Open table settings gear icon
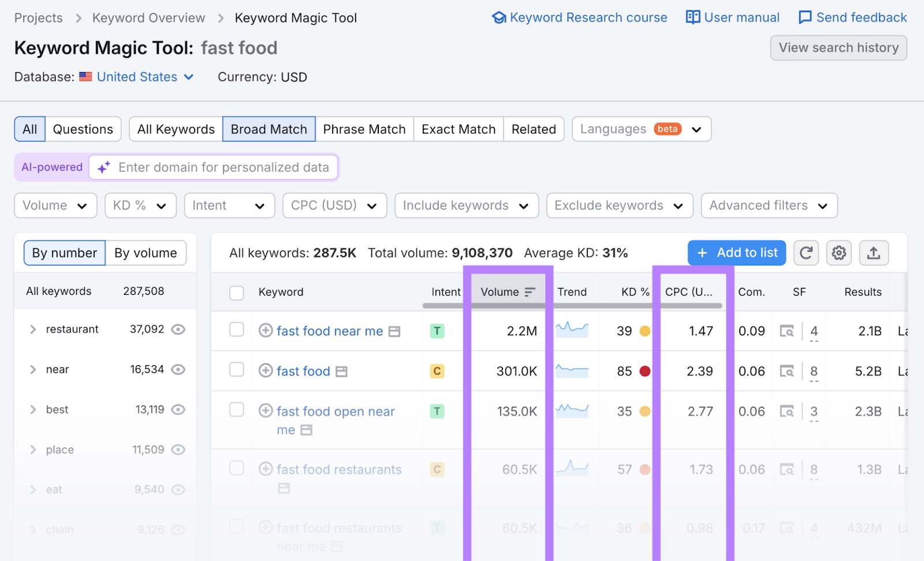This screenshot has height=561, width=924. click(x=839, y=253)
